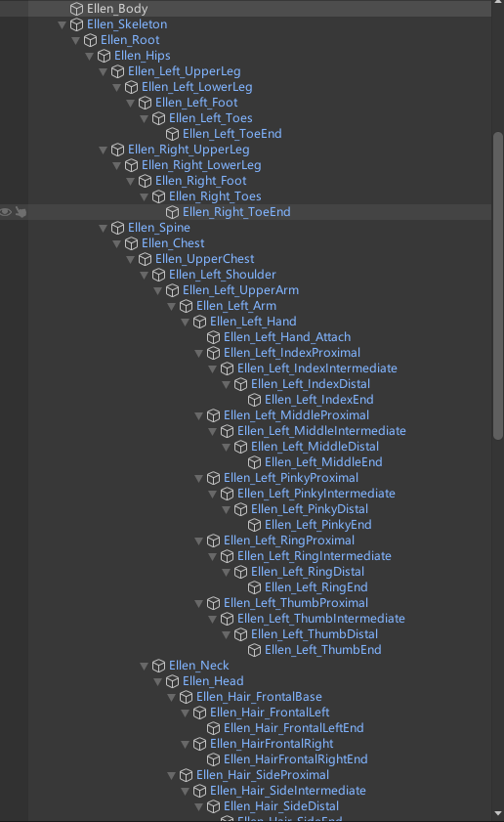Click the cube icon beside Ellen_Body
The image size is (504, 822).
[x=76, y=9]
